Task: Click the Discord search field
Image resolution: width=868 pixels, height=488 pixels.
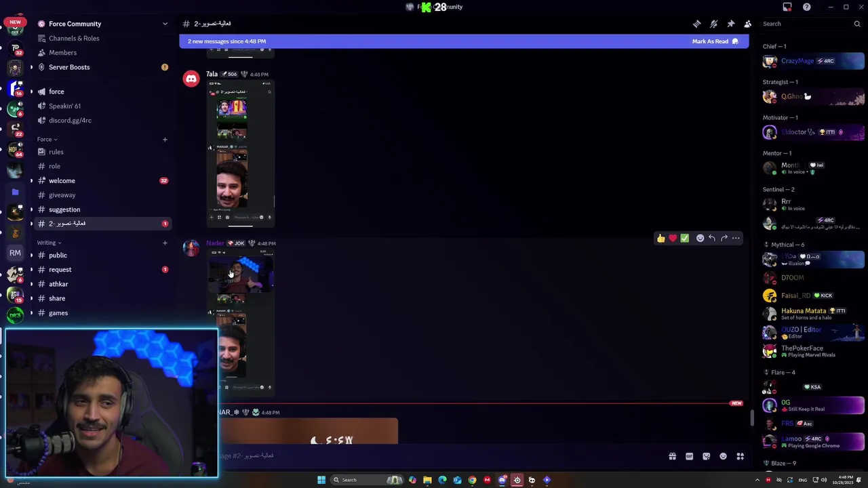Action: pyautogui.click(x=811, y=24)
